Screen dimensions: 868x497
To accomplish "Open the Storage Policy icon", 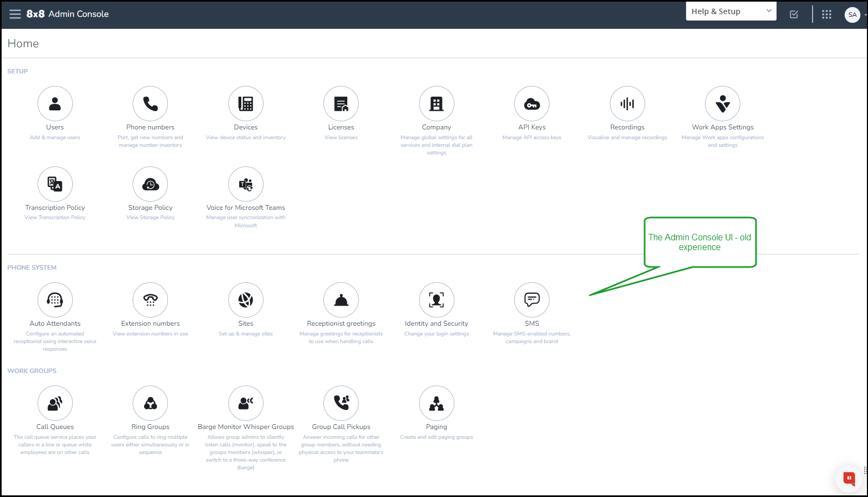I will coord(151,184).
